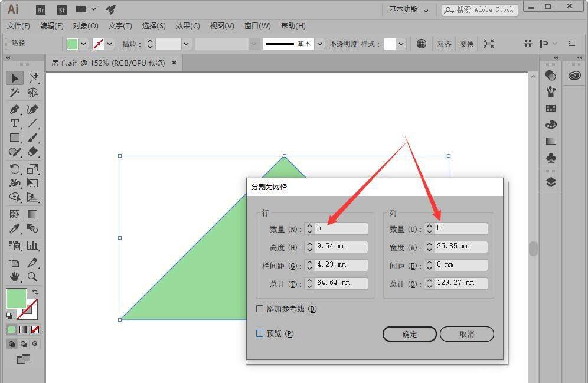The image size is (588, 383).
Task: Click the row 高度 input field
Action: [341, 247]
